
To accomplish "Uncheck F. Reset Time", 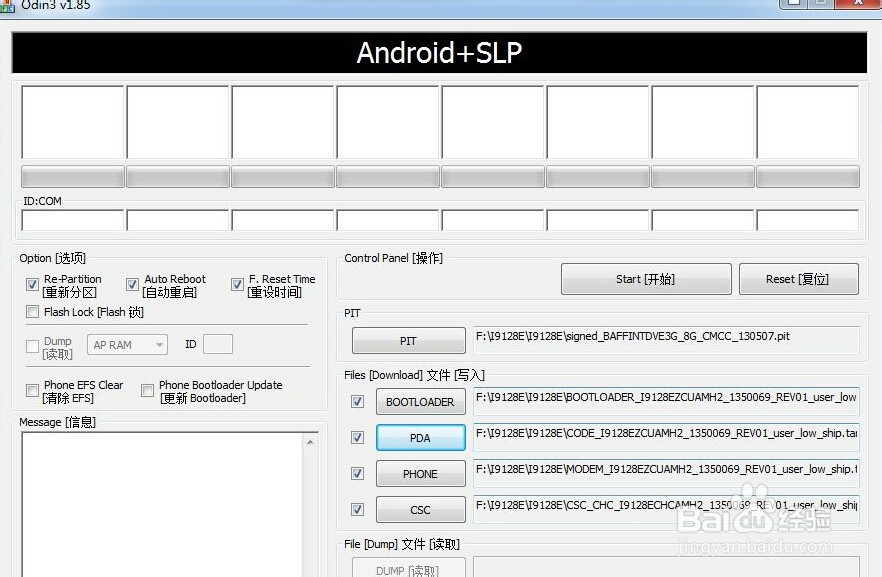I will coord(237,284).
